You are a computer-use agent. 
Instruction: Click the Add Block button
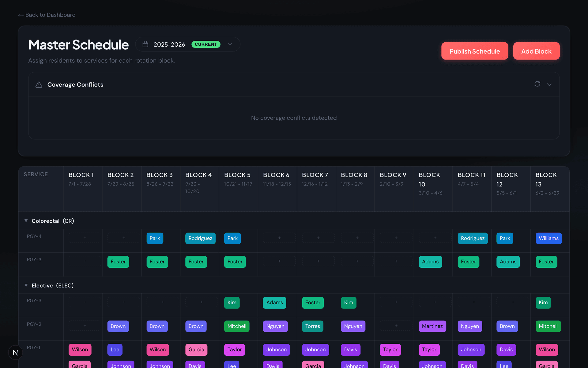tap(536, 51)
